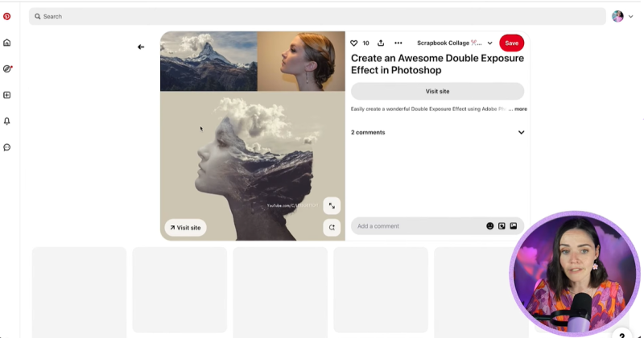The image size is (644, 338).
Task: Open emoji picker in comment box
Action: (x=490, y=226)
